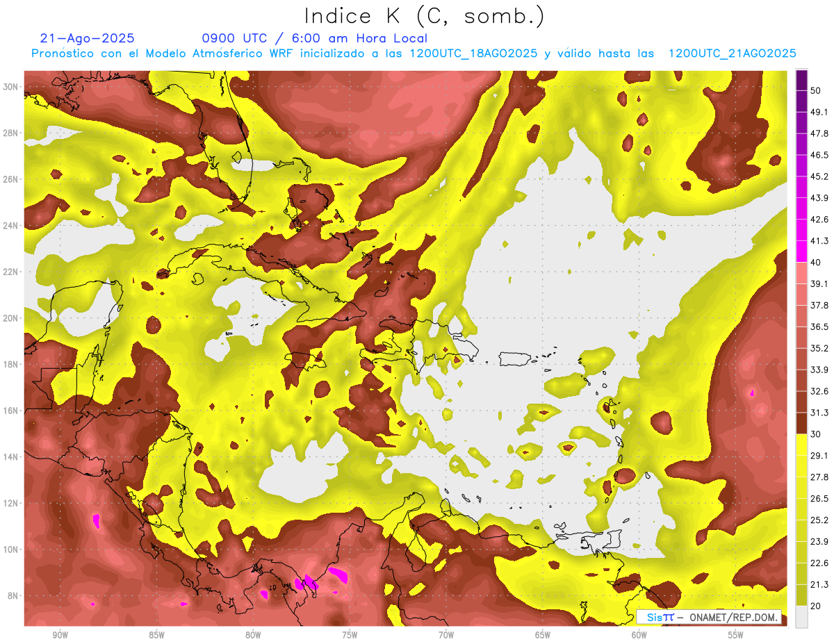The width and height of the screenshot is (834, 644).
Task: Click the colorbar value '49.1'
Action: (x=819, y=112)
